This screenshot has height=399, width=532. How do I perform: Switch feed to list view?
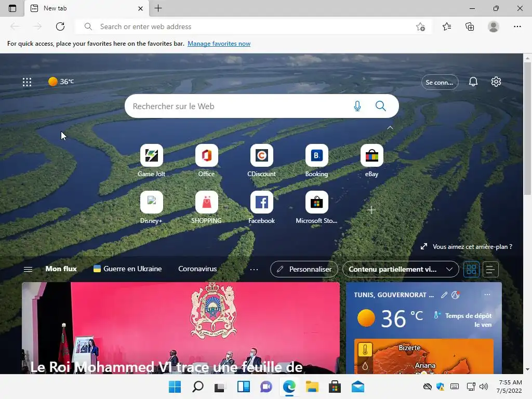tap(490, 270)
